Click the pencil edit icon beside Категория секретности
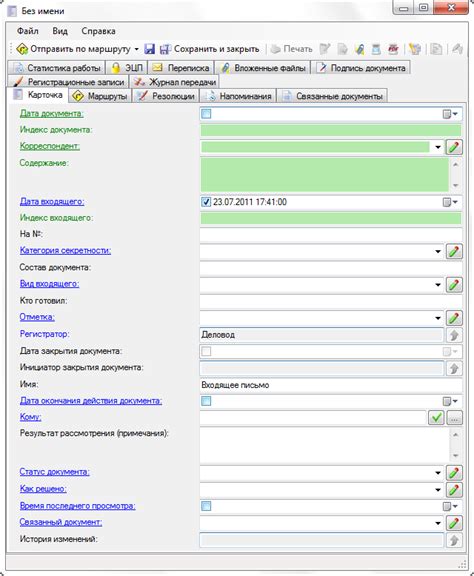474x576 pixels. pyautogui.click(x=454, y=251)
